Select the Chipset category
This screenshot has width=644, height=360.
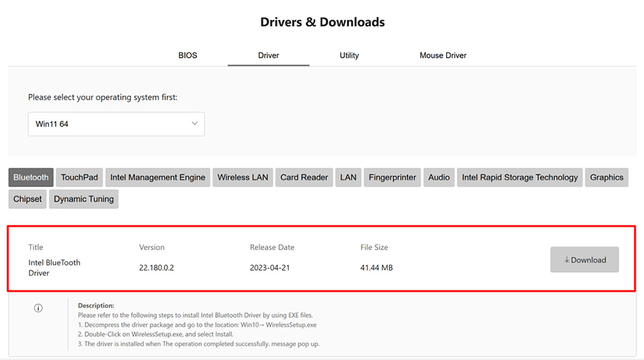pos(28,199)
